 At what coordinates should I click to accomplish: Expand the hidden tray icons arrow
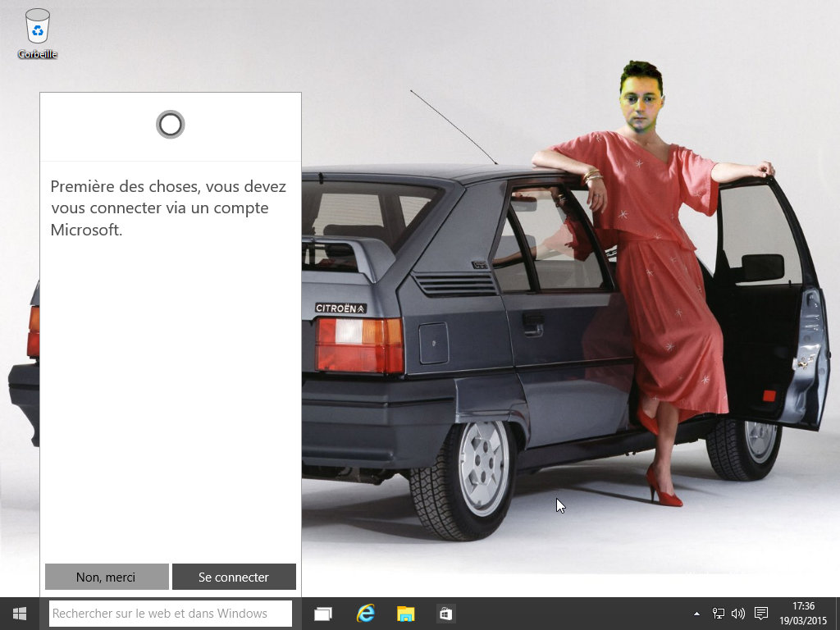point(697,614)
